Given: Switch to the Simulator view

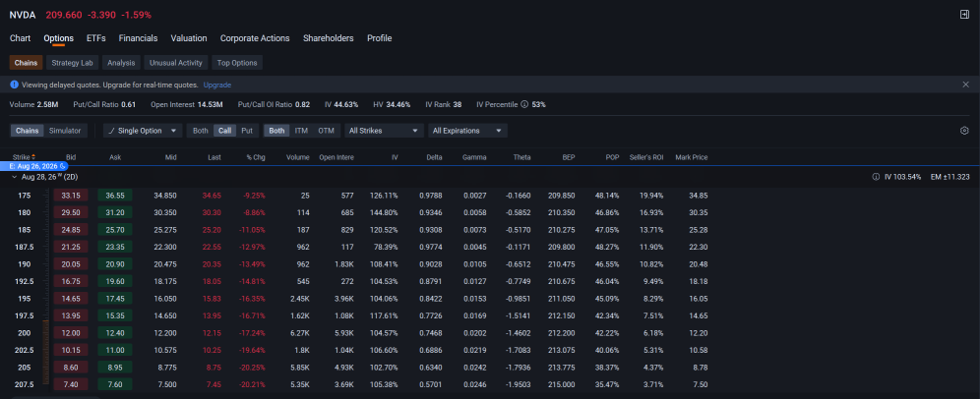Looking at the screenshot, I should point(65,131).
